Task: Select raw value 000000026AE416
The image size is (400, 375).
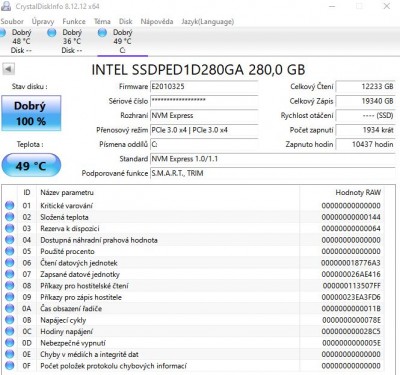Action: click(351, 274)
